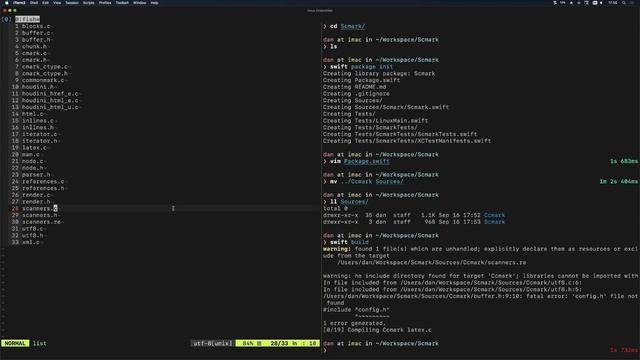This screenshot has width=640, height=360.
Task: Open the Apple menu
Action: tap(7, 3)
